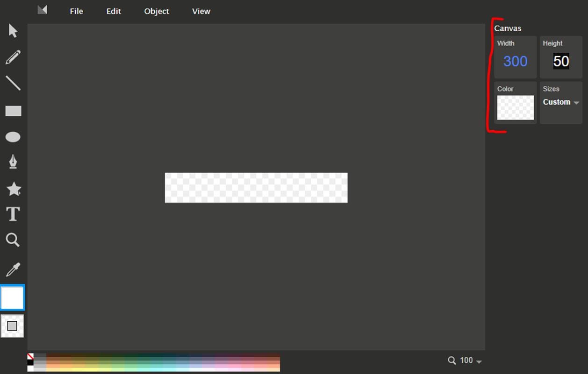The width and height of the screenshot is (588, 374).
Task: Select the Zoom tool
Action: [13, 240]
